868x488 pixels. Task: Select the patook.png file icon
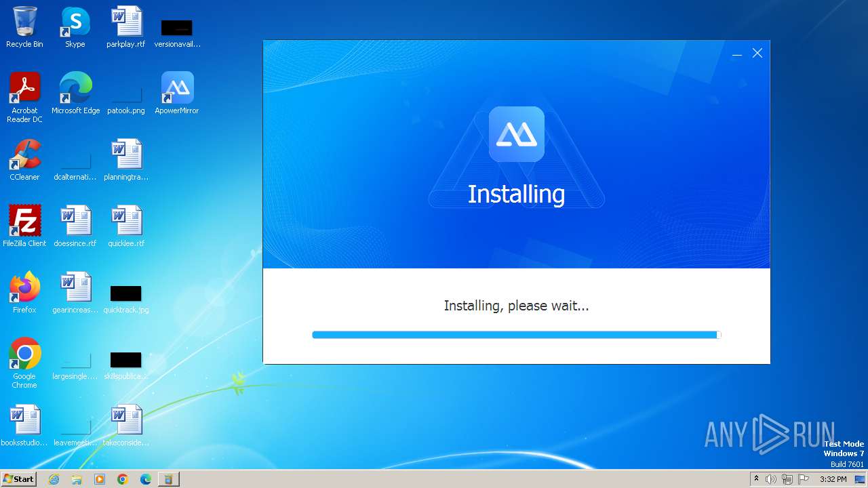pyautogui.click(x=126, y=100)
